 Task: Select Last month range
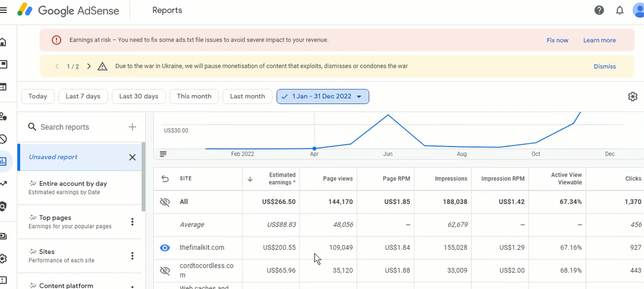tap(247, 97)
